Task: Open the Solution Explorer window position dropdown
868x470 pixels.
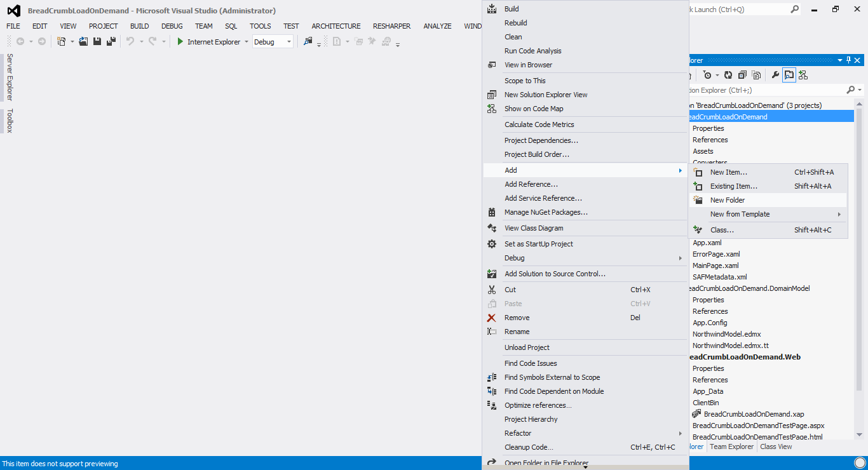Action: [x=840, y=60]
